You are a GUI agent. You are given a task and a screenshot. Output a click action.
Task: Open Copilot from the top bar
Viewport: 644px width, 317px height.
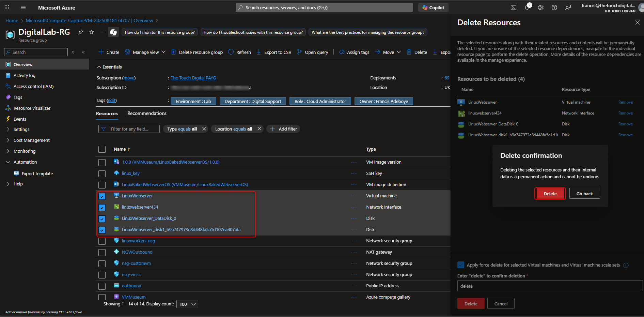[x=433, y=7]
